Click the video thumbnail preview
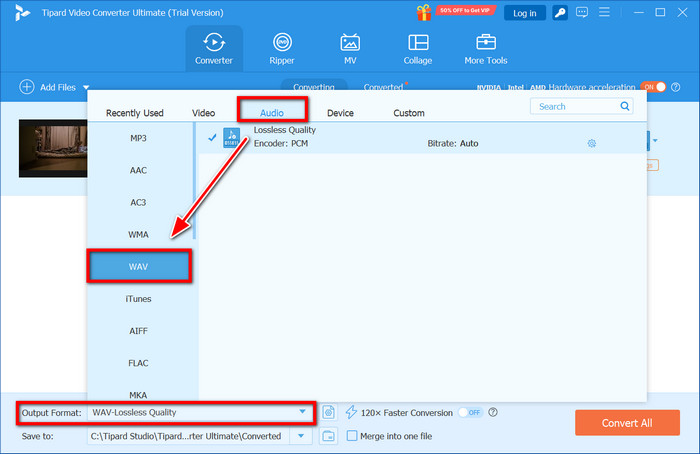 click(x=53, y=148)
